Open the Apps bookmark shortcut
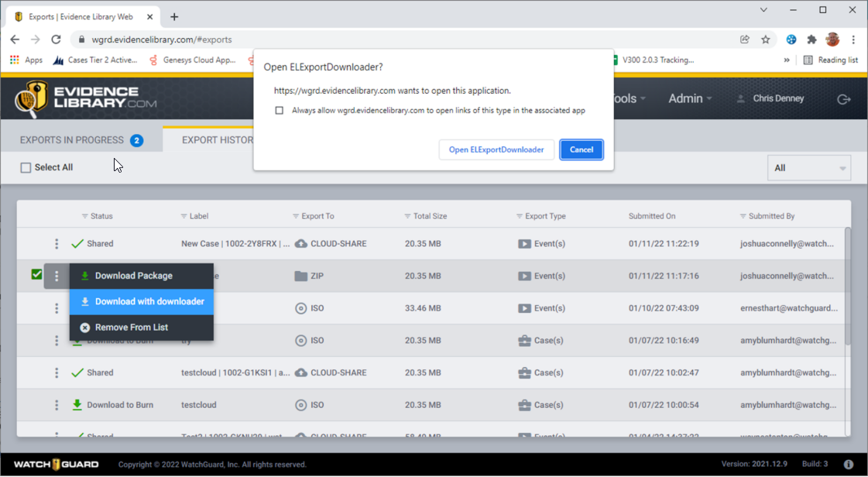Screen dimensions: 868x477 pyautogui.click(x=26, y=60)
